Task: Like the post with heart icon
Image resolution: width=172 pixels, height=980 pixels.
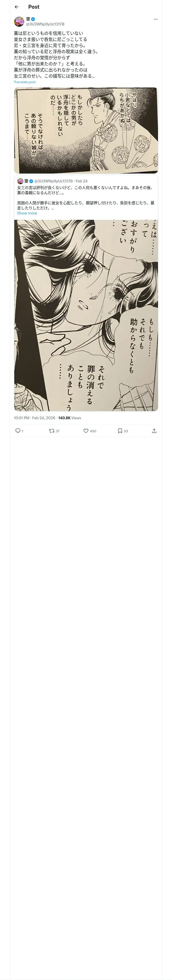Action: 86,431
